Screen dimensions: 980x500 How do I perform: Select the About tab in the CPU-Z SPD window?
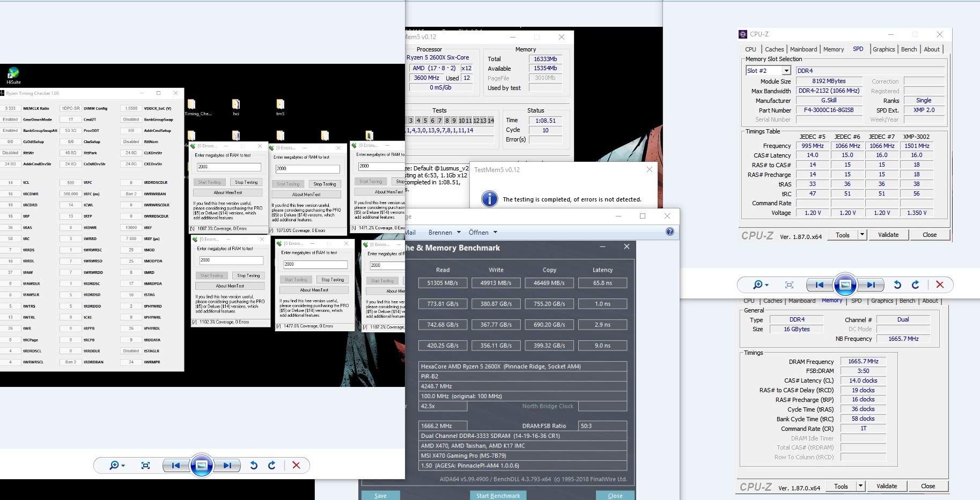pos(932,49)
